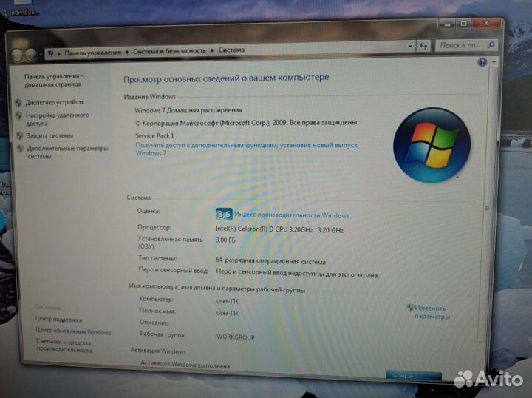Click the shield icon next to Защита системы

click(x=19, y=136)
